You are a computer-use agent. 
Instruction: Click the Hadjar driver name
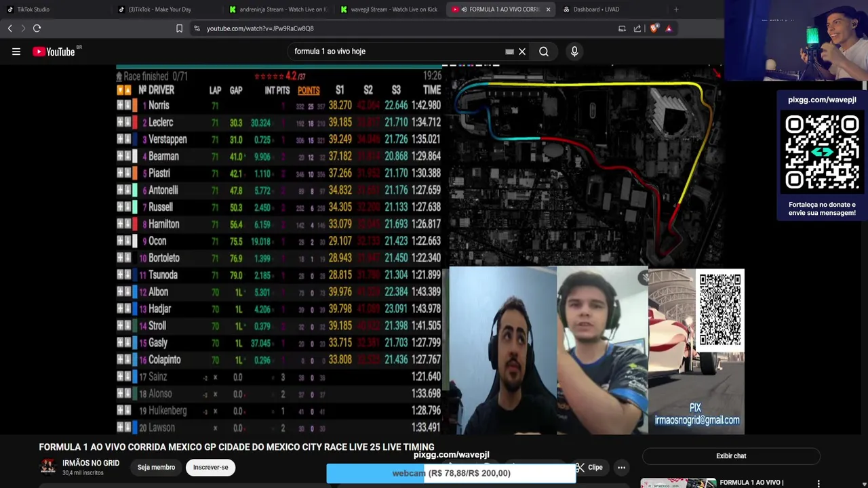click(160, 309)
